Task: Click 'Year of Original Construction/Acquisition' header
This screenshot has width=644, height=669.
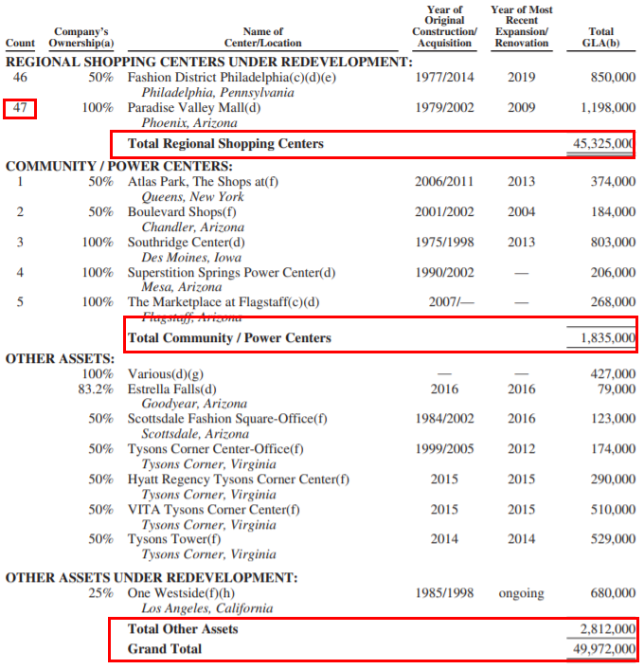Action: (x=444, y=27)
